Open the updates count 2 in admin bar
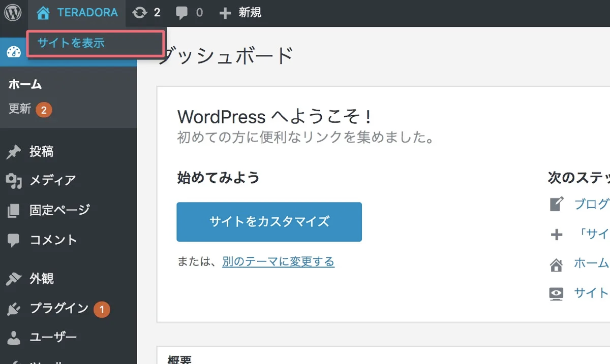 click(157, 13)
